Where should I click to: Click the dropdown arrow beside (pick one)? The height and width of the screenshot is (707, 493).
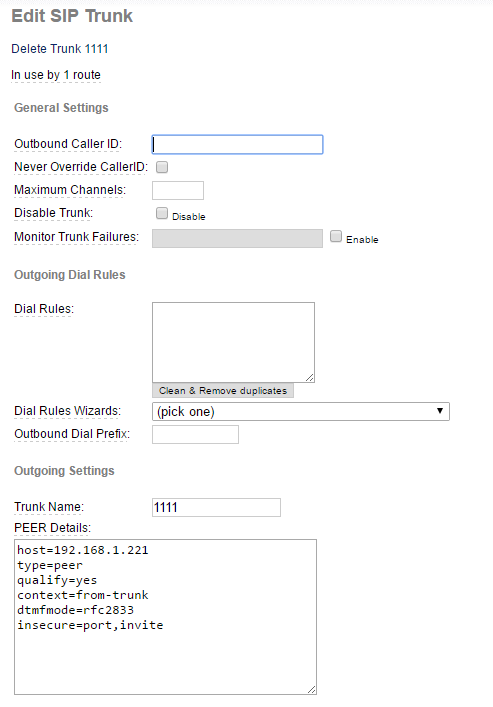[440, 411]
